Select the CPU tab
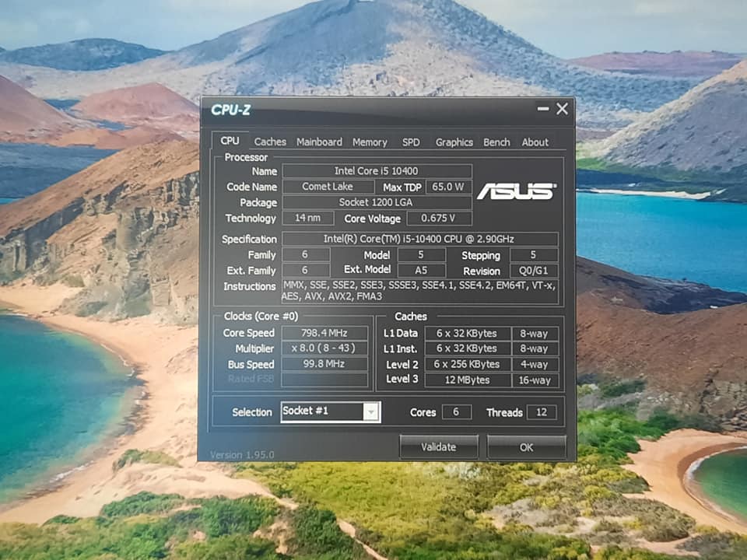Viewport: 747px width, 560px height. (x=230, y=141)
